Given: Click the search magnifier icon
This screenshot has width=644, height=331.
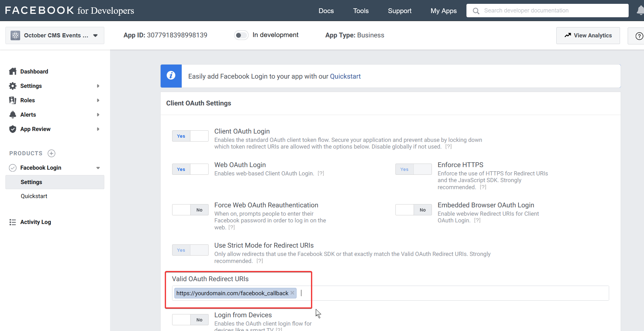Looking at the screenshot, I should [476, 11].
